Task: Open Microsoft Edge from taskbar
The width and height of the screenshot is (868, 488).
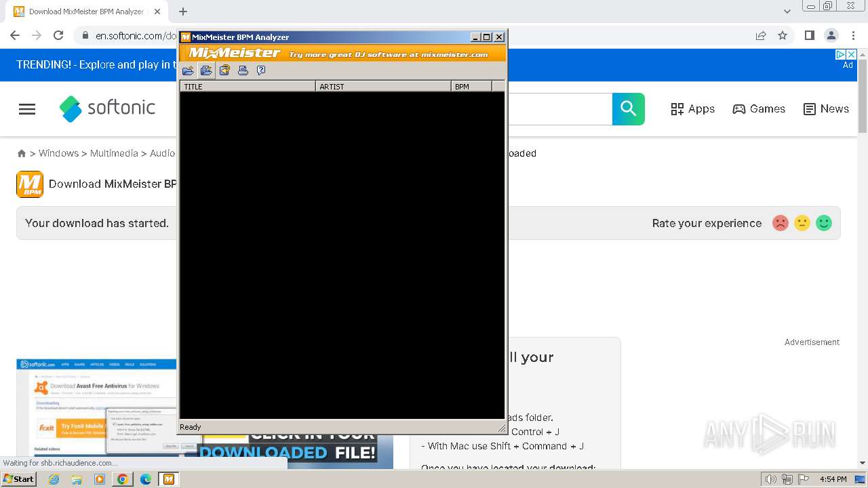Action: tap(146, 479)
